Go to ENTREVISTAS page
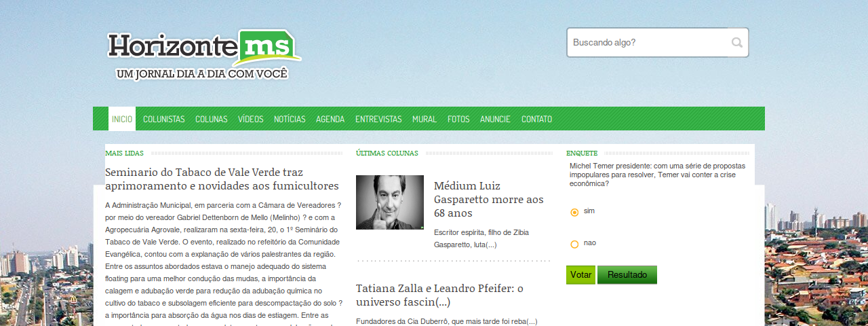The height and width of the screenshot is (326, 868). tap(378, 119)
